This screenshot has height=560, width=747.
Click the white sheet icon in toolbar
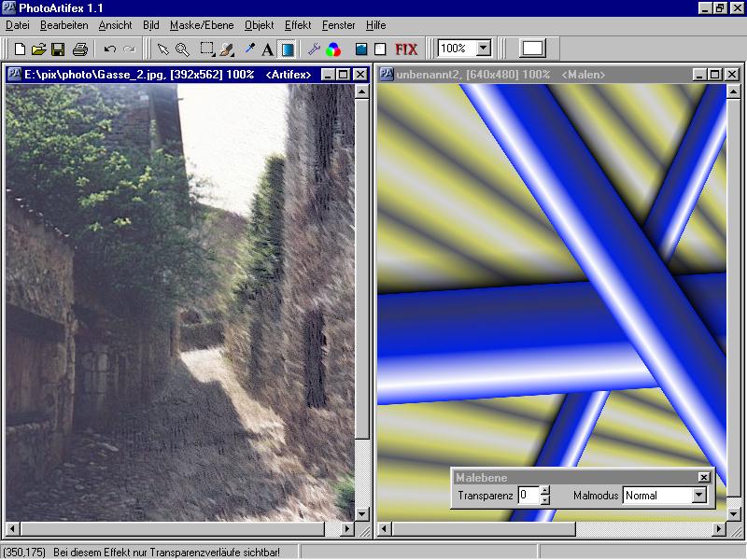coord(380,49)
